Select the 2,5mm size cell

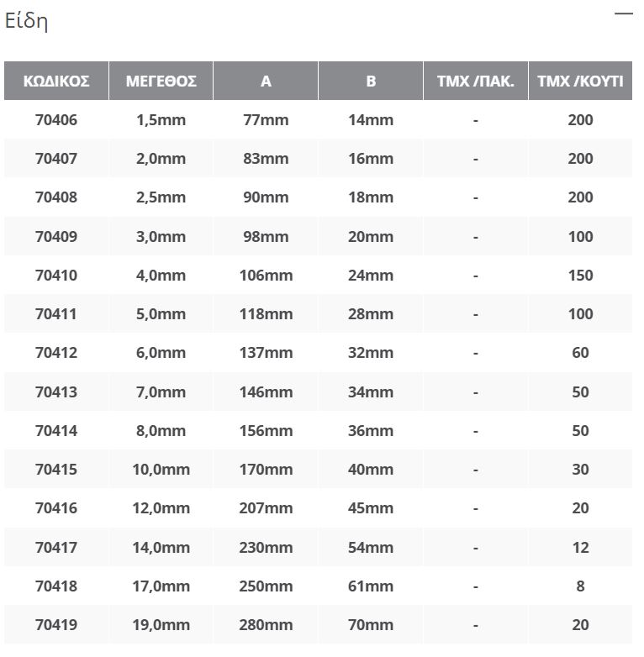pos(161,197)
